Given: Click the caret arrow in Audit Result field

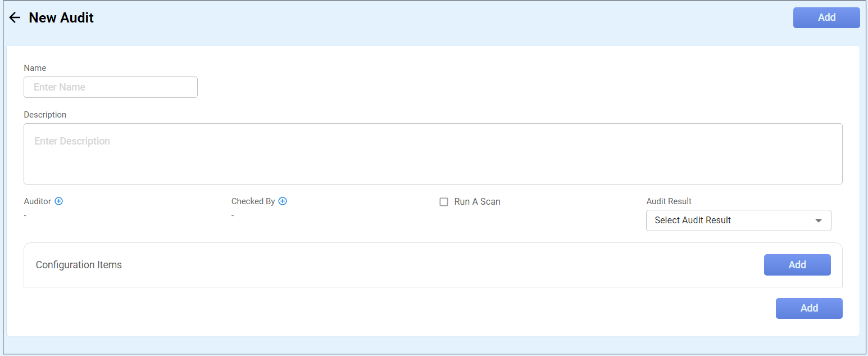Looking at the screenshot, I should click(819, 220).
